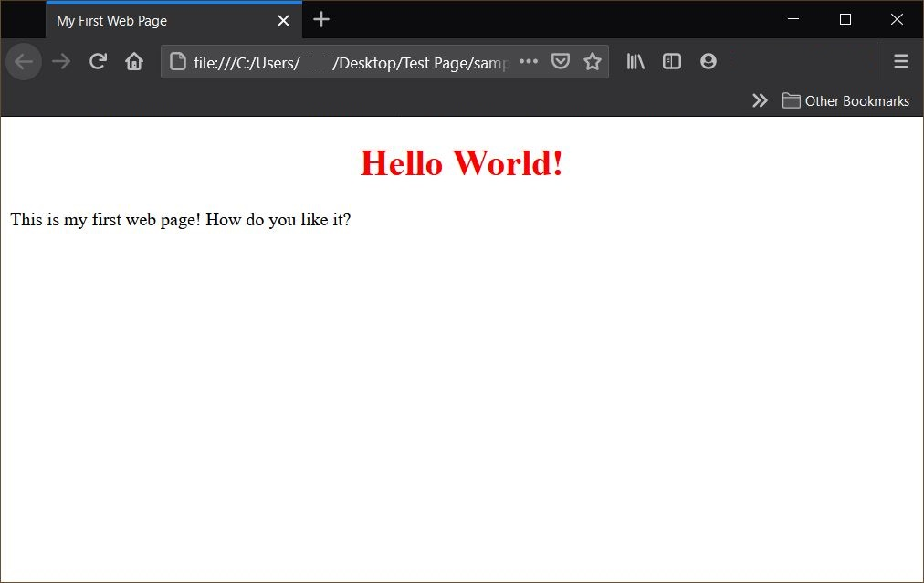Toggle the sidebar view
Screen dimensions: 924x583
[x=672, y=62]
